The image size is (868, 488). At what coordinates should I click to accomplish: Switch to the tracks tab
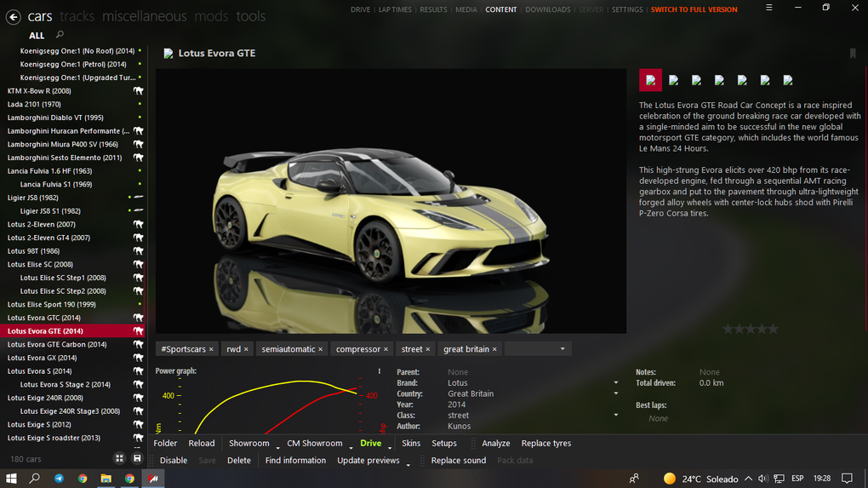click(77, 17)
